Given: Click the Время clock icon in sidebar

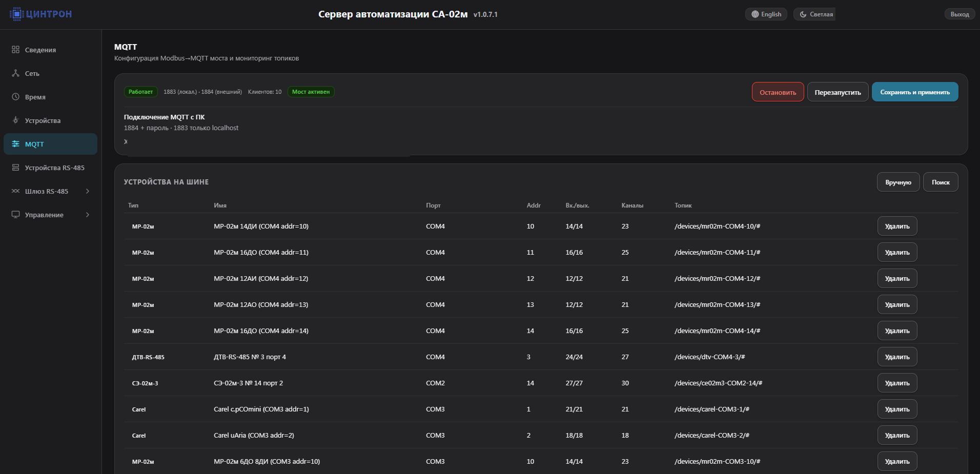Looking at the screenshot, I should [x=15, y=97].
